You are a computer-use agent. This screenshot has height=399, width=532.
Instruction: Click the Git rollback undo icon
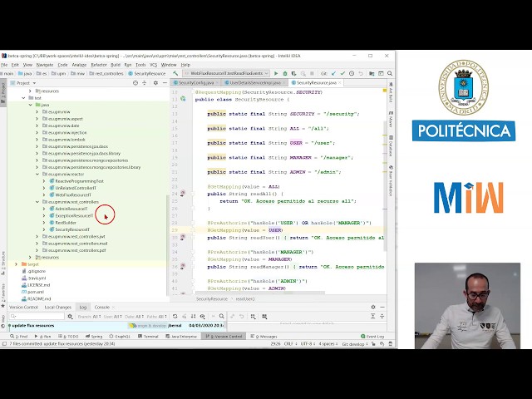(360, 73)
